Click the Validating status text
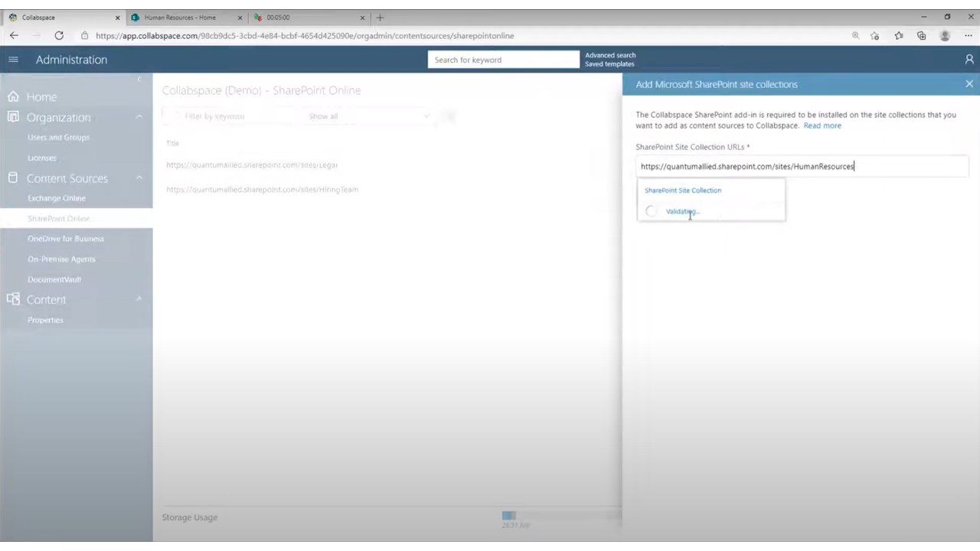 (681, 211)
